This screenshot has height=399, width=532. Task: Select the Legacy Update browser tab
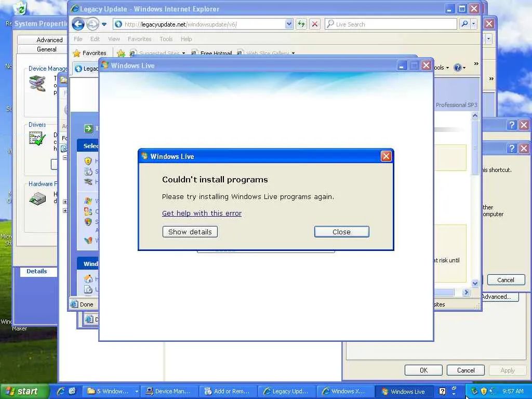86,69
